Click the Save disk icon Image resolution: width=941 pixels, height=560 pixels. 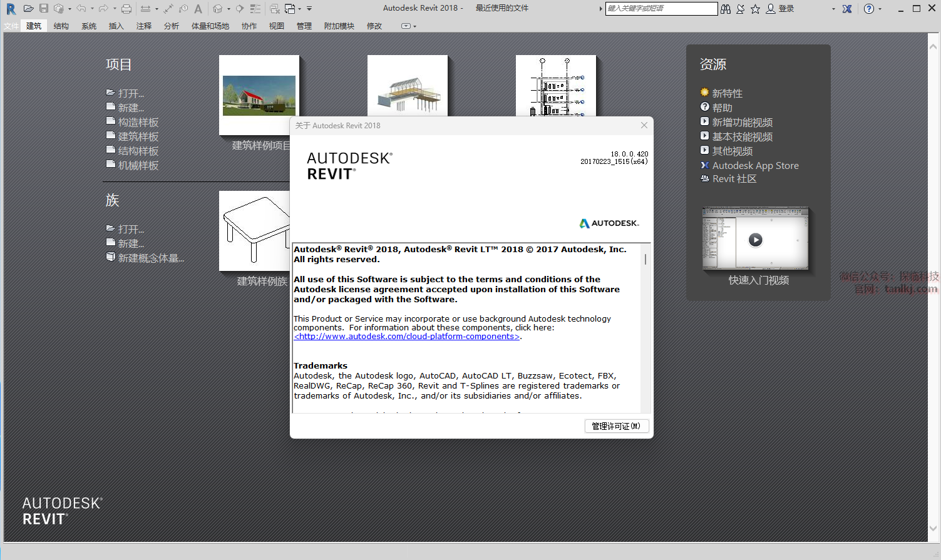(x=44, y=9)
